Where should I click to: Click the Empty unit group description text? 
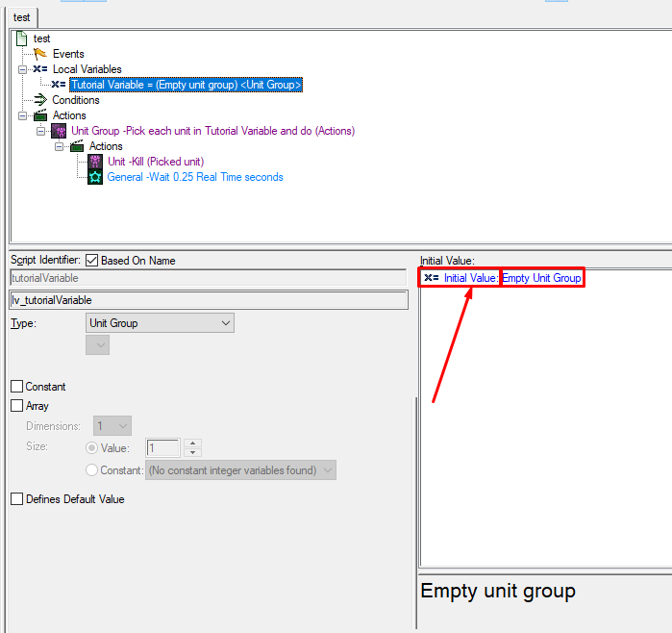tap(498, 592)
